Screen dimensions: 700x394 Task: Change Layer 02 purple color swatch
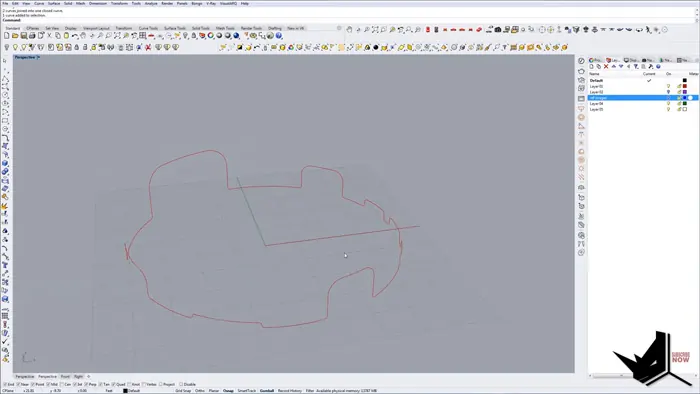pos(685,92)
